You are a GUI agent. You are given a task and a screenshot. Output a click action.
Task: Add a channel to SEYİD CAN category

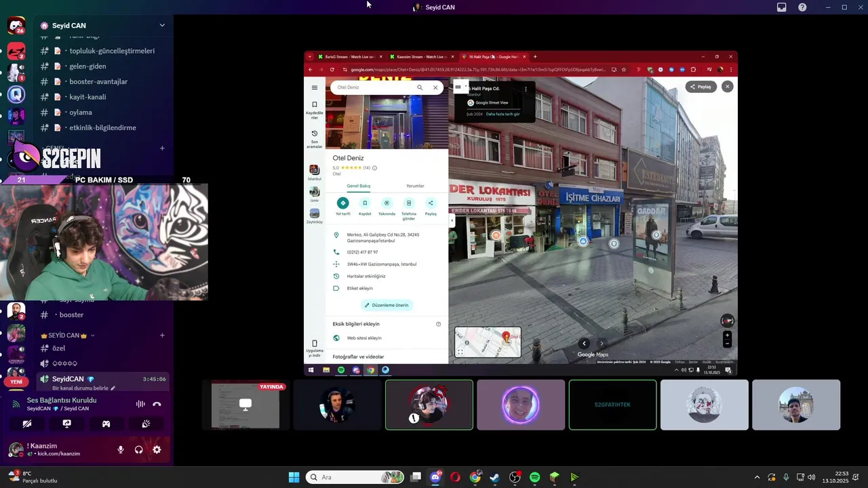point(162,335)
